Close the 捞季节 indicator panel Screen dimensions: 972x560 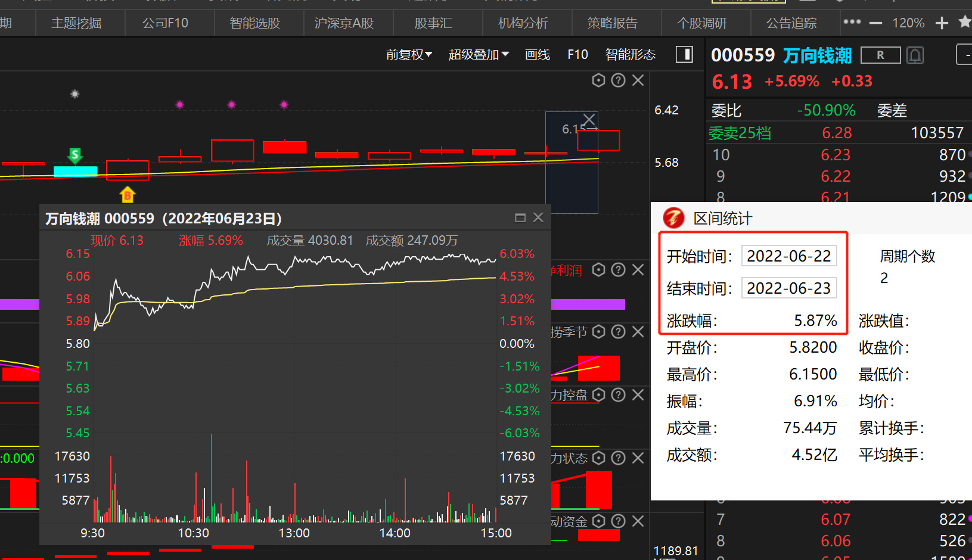[x=638, y=332]
